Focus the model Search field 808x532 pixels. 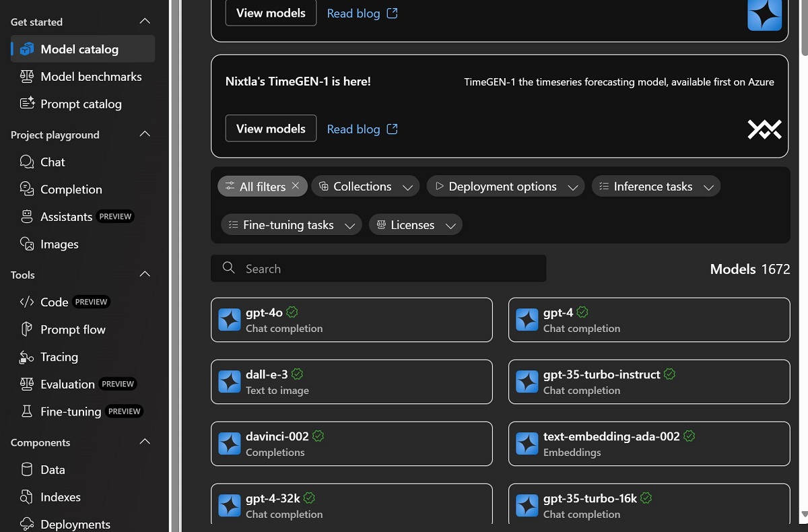pos(378,268)
